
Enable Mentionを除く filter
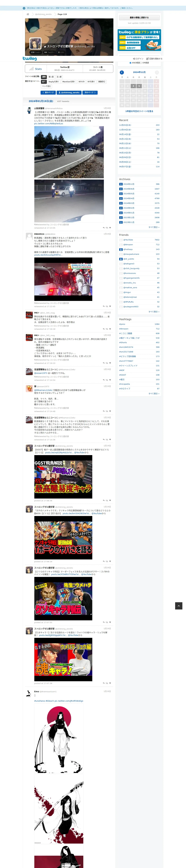pos(69,82)
